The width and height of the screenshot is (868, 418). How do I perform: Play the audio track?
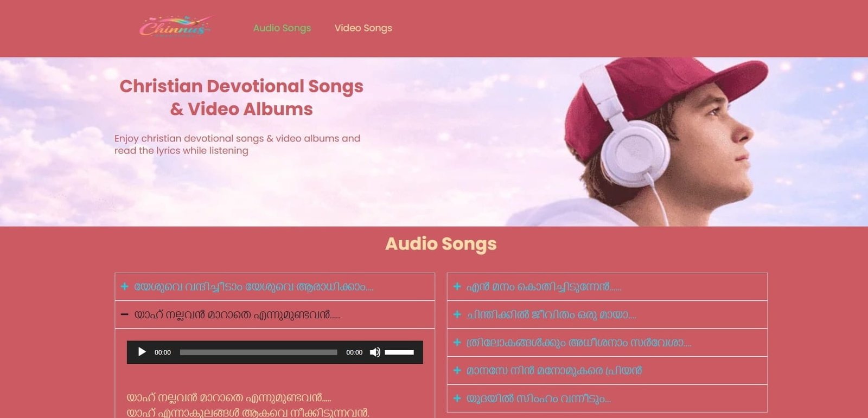[142, 352]
